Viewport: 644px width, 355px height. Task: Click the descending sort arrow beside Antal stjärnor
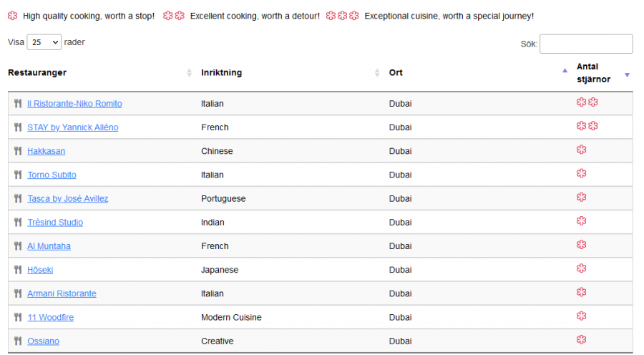tap(628, 74)
